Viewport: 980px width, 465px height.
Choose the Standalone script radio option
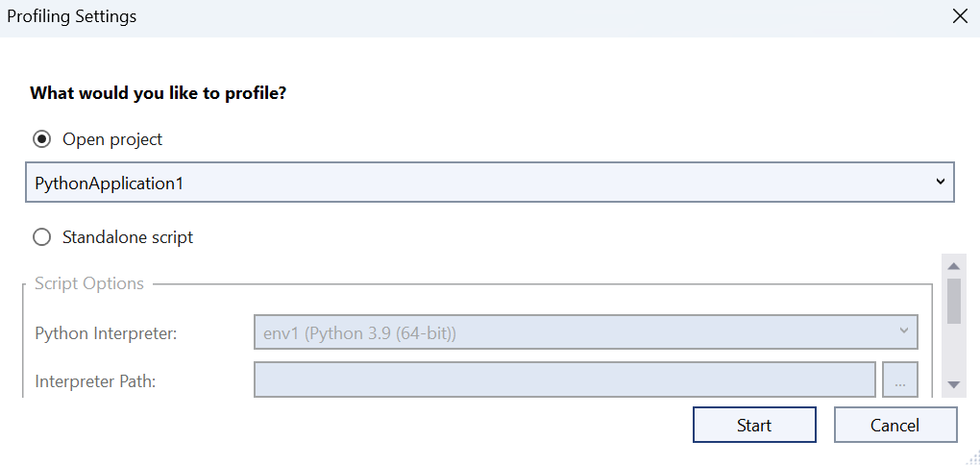click(x=41, y=237)
